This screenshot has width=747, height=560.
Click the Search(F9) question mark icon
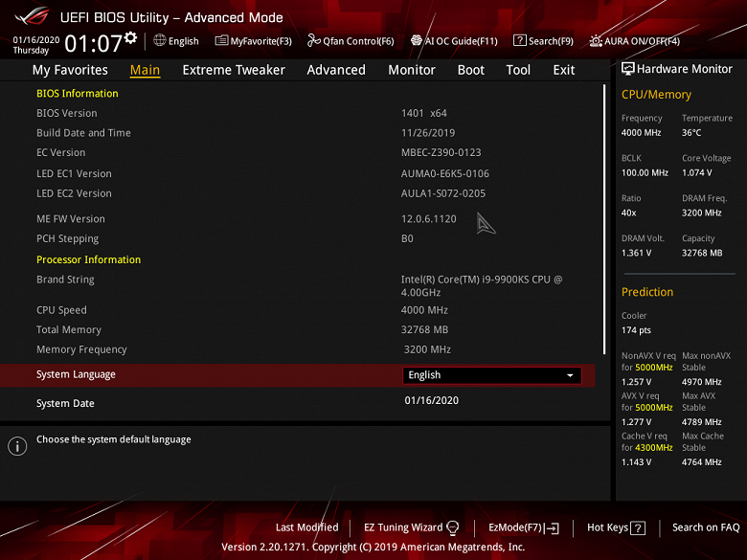(519, 40)
